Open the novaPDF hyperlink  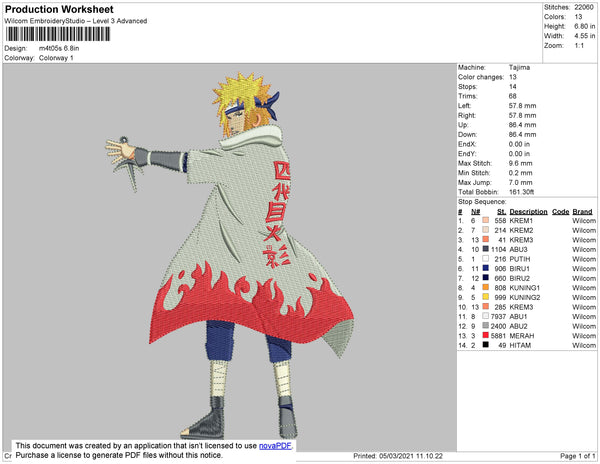[x=275, y=446]
